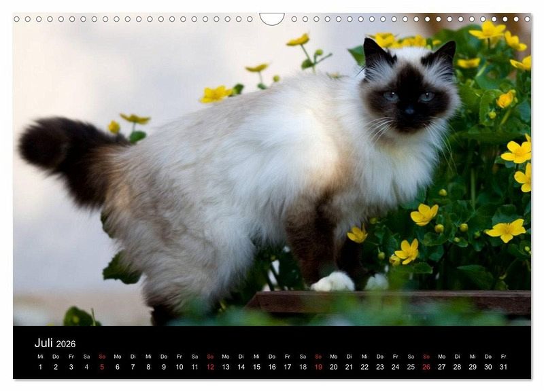The width and height of the screenshot is (544, 392).
Task: Click day 7 in the date row
Action: pyautogui.click(x=133, y=367)
